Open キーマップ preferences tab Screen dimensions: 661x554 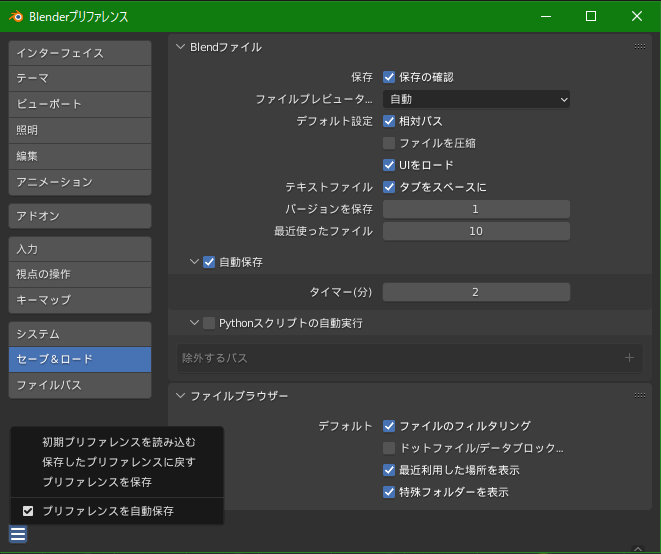point(80,300)
